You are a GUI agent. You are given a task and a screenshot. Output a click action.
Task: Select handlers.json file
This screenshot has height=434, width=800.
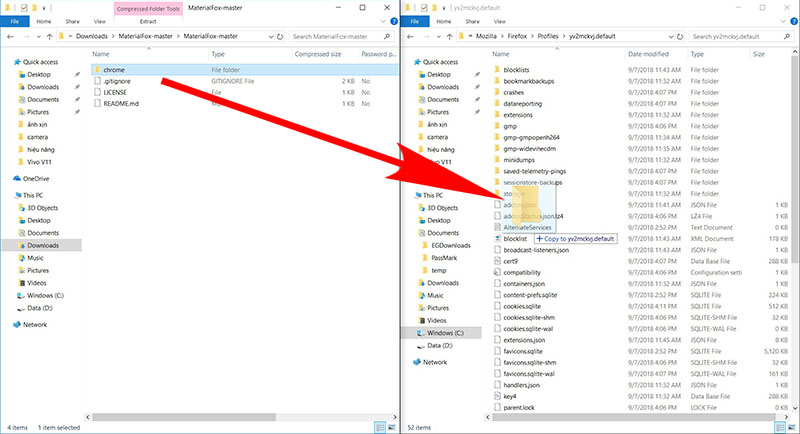(x=521, y=385)
